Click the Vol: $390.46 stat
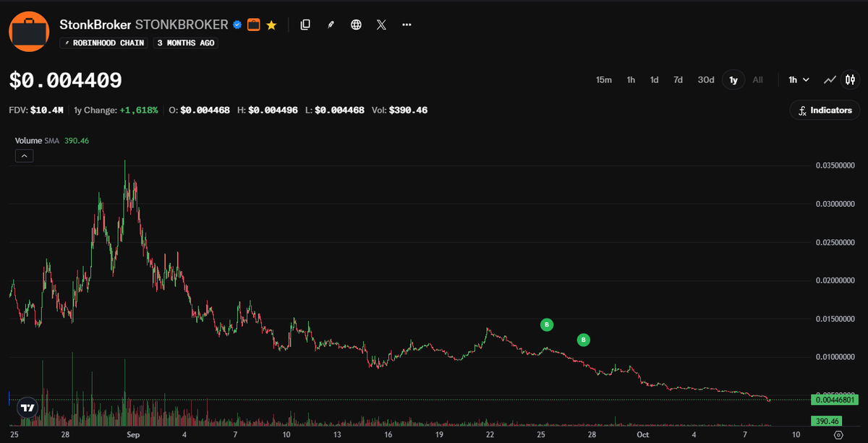This screenshot has width=868, height=443. point(399,111)
